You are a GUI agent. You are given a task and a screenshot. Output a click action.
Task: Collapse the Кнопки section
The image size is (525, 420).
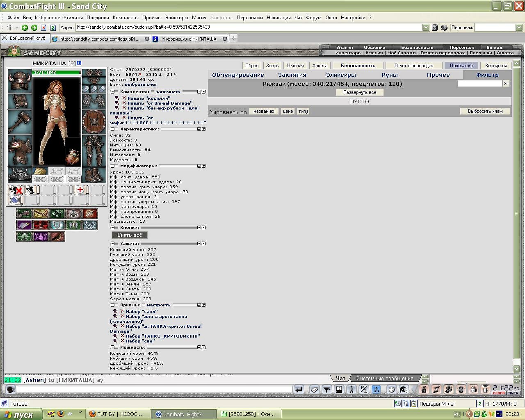(112, 227)
